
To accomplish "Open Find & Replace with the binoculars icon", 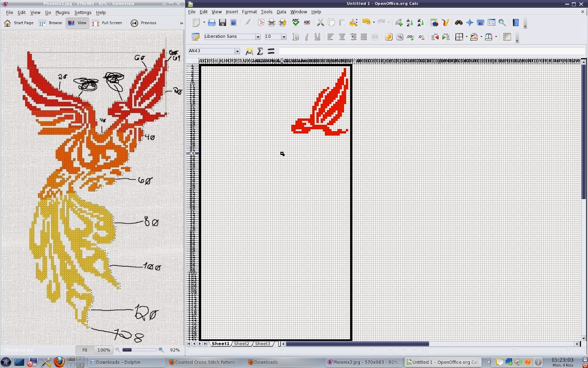I will pyautogui.click(x=458, y=22).
